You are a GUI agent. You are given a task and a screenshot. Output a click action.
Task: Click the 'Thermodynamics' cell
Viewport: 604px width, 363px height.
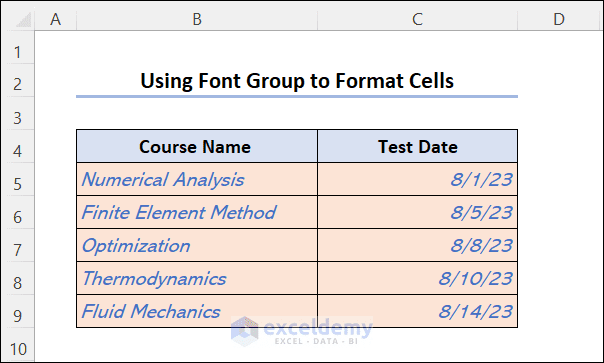[x=197, y=279]
